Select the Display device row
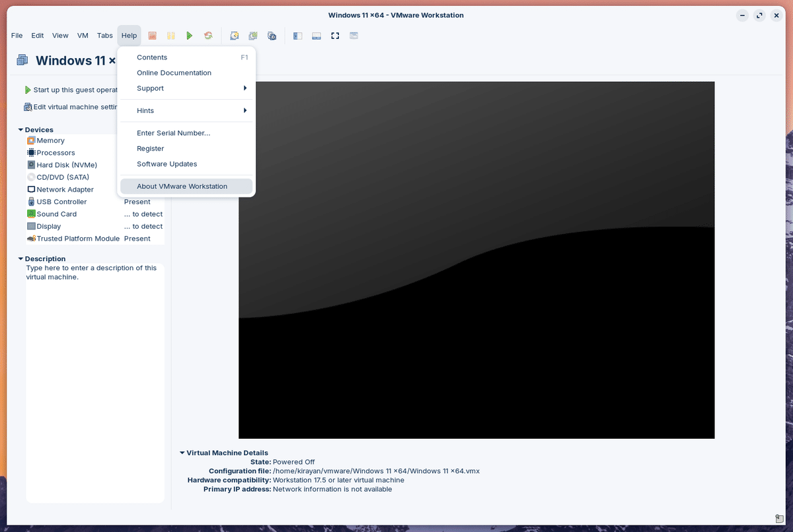The image size is (793, 532). 95,226
